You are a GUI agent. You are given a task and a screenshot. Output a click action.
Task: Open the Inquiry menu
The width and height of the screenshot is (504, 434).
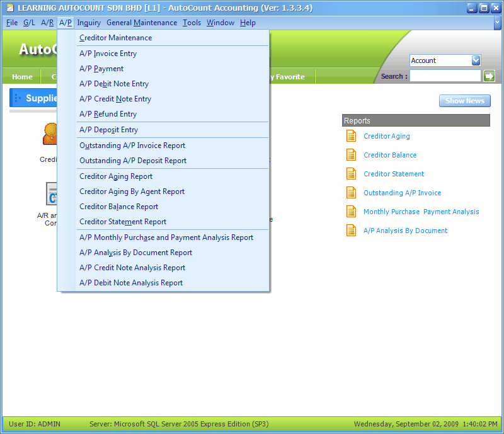click(x=89, y=23)
